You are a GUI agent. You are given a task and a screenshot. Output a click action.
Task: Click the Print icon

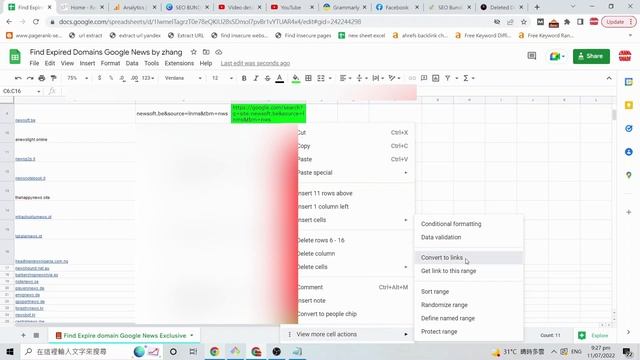point(42,78)
